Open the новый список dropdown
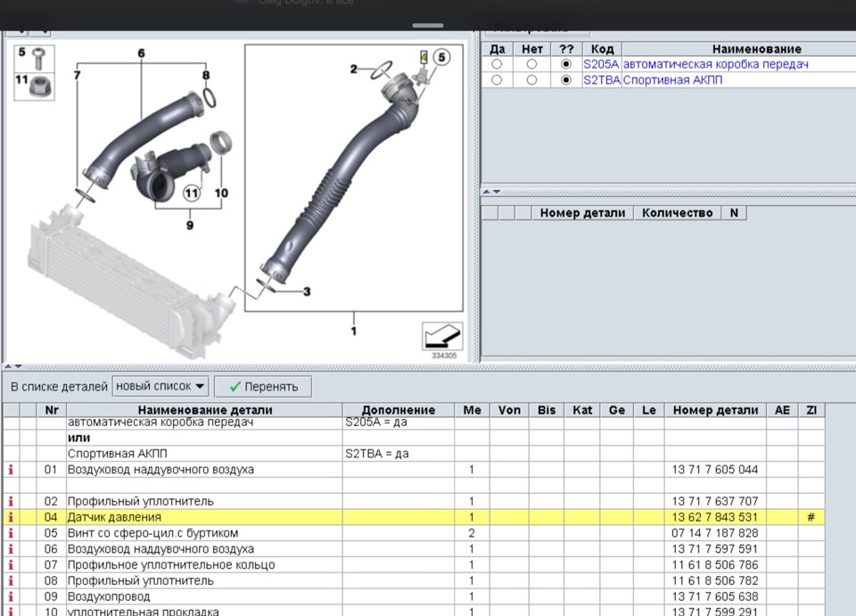This screenshot has width=856, height=616. coord(160,387)
